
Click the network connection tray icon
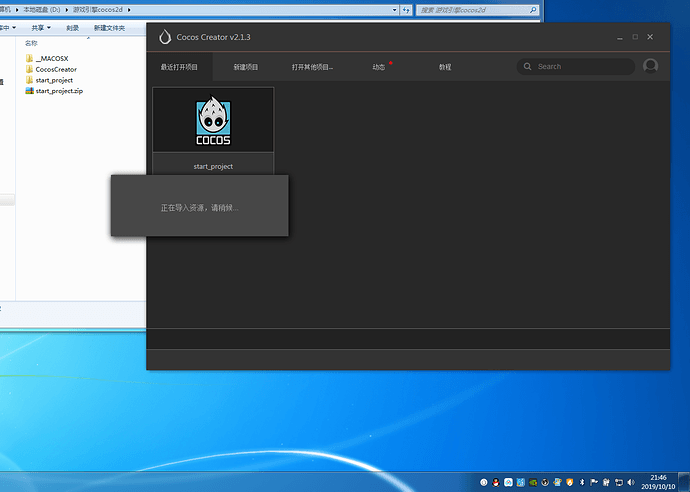click(x=619, y=482)
